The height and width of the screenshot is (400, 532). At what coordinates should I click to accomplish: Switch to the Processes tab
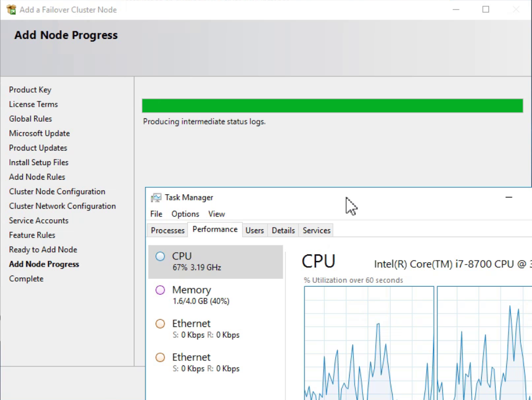168,230
